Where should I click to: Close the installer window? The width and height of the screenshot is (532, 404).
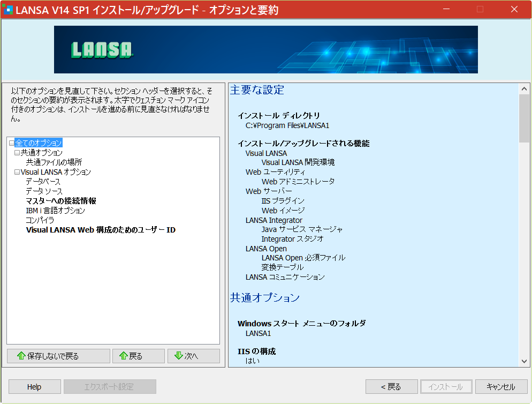514,9
